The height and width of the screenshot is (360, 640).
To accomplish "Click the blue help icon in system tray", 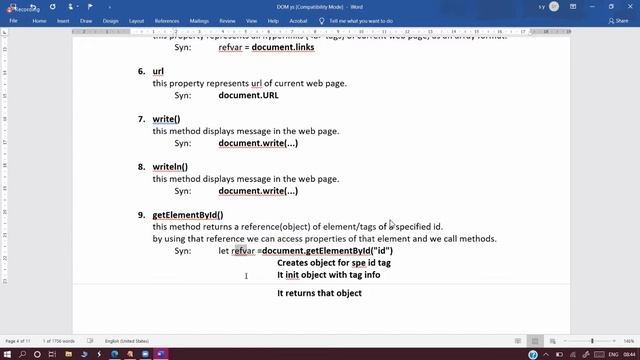I will [533, 354].
